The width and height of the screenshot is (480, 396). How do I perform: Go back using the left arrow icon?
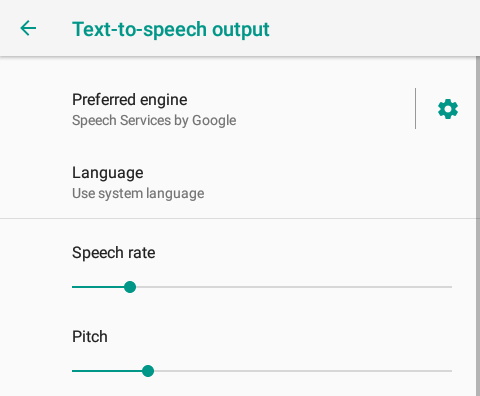[28, 28]
